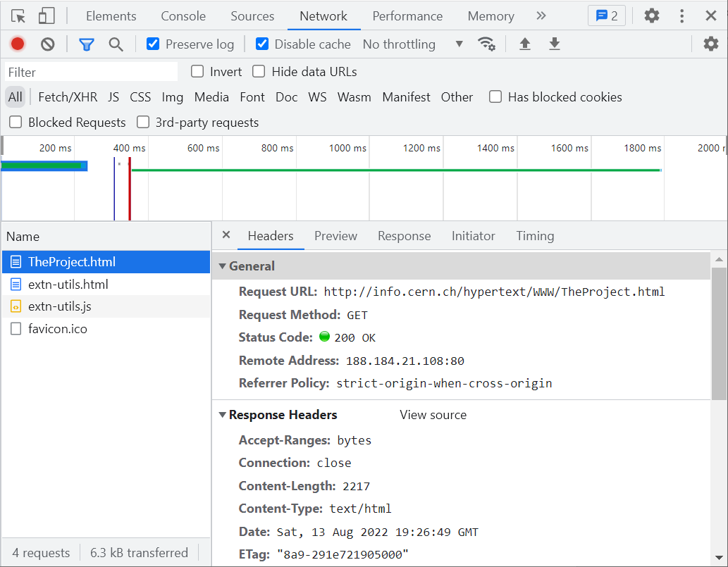Uncheck the Disable cache checkbox
Screen dimensions: 728x567
pyautogui.click(x=262, y=44)
